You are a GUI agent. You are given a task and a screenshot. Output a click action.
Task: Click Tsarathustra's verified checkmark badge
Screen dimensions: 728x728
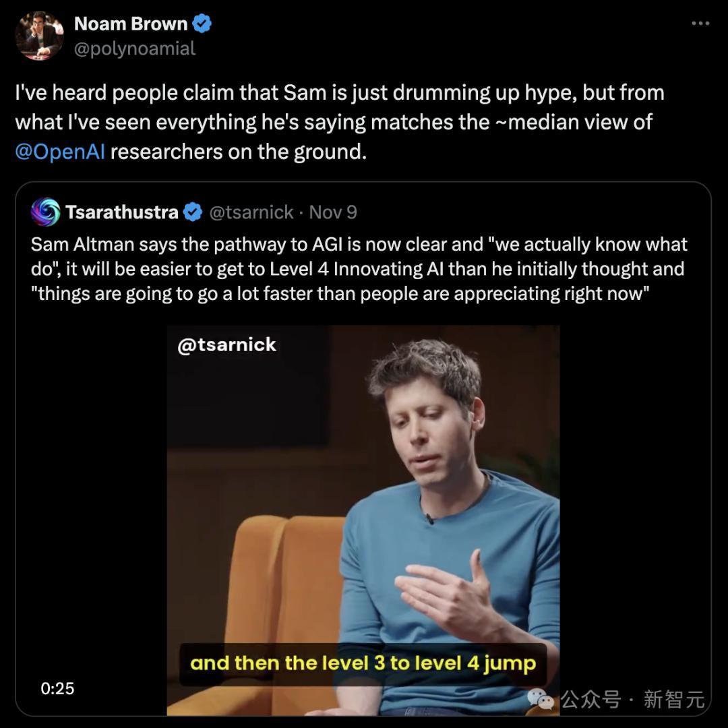coord(193,212)
